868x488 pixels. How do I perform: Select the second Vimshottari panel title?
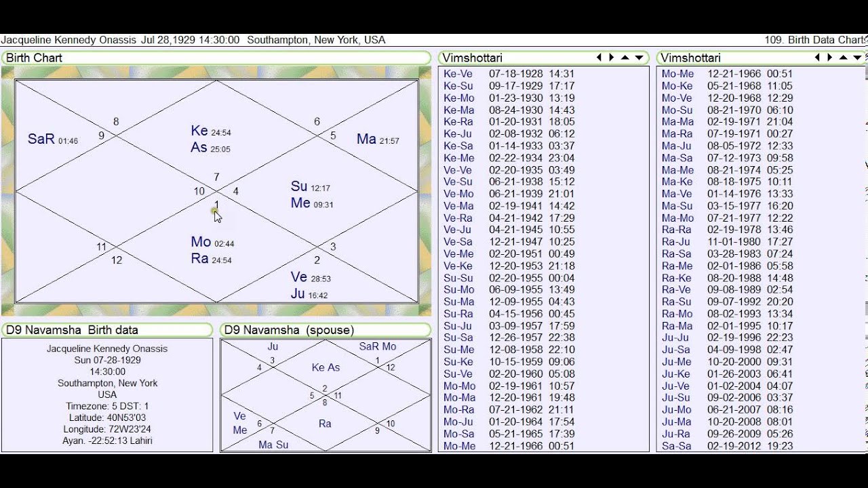[x=691, y=58]
